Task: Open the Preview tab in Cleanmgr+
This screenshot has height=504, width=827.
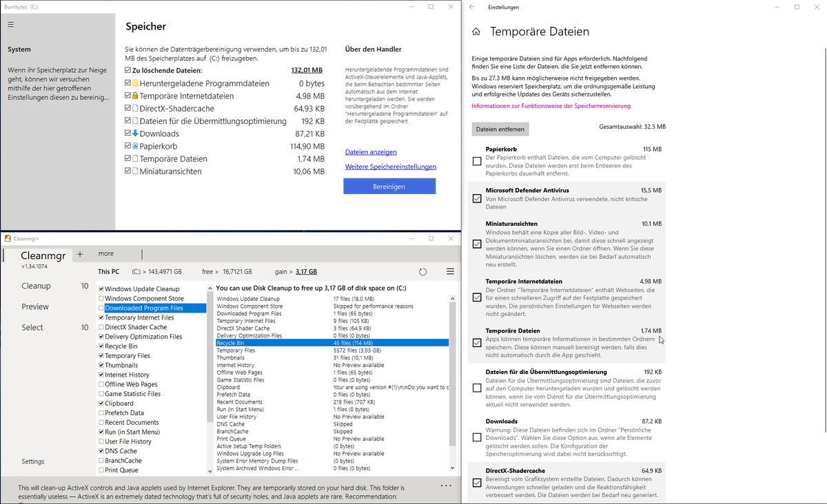Action: pos(35,306)
